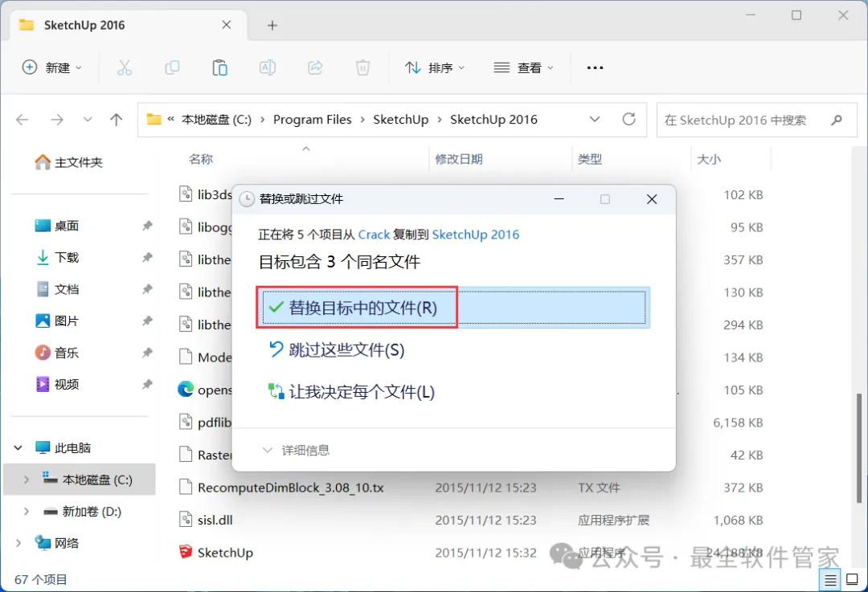Switch to details view icon in status bar
The height and width of the screenshot is (592, 868).
tap(830, 580)
